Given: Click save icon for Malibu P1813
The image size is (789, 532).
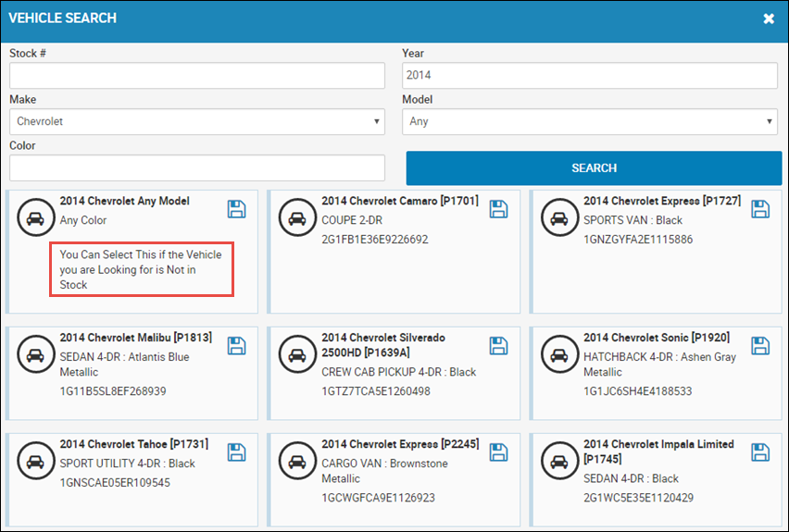Looking at the screenshot, I should click(x=236, y=346).
